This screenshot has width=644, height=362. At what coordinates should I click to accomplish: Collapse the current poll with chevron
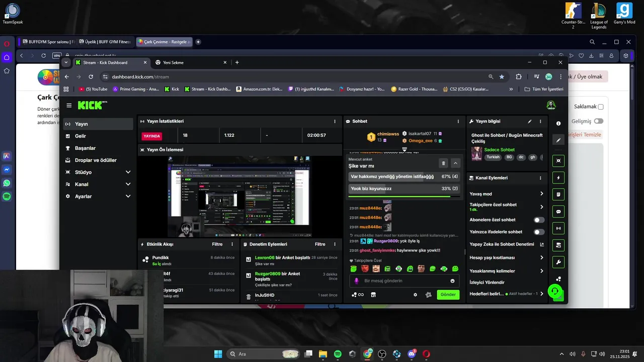click(x=455, y=163)
